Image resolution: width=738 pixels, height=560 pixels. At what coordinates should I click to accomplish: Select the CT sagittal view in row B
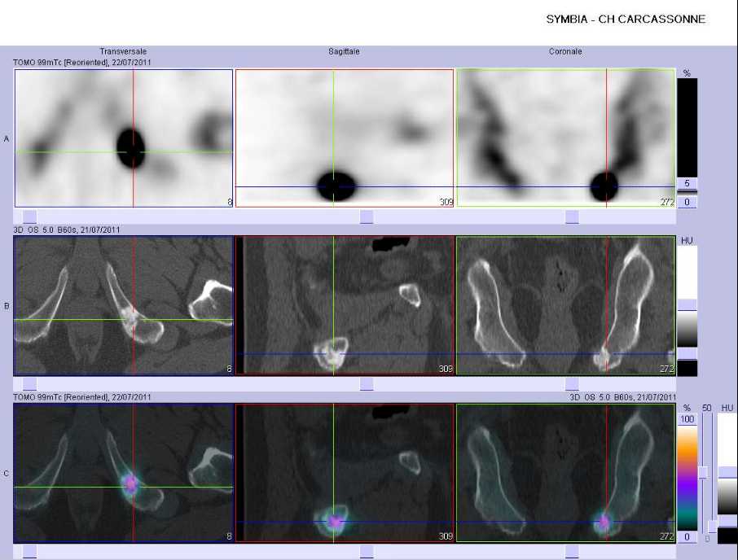pos(345,305)
